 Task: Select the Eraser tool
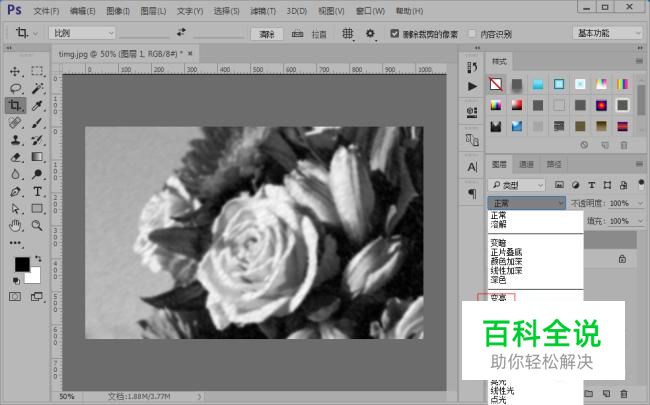(15, 157)
